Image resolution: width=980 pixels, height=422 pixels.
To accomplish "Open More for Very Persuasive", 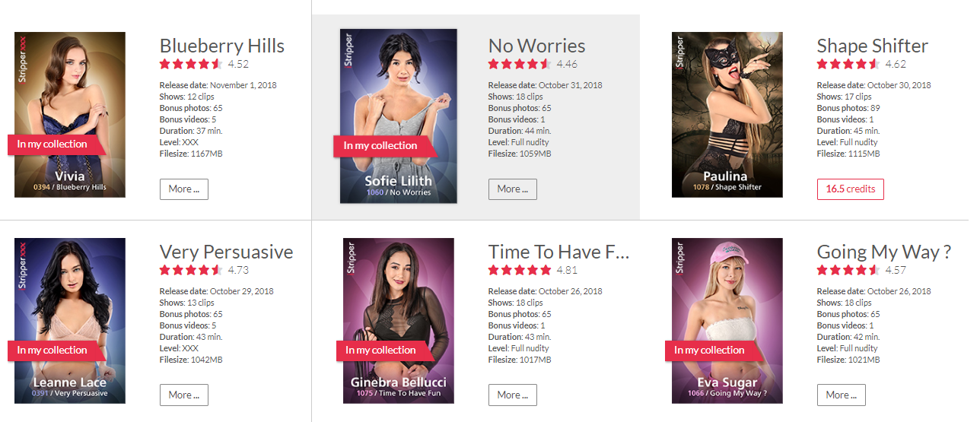I will 184,395.
